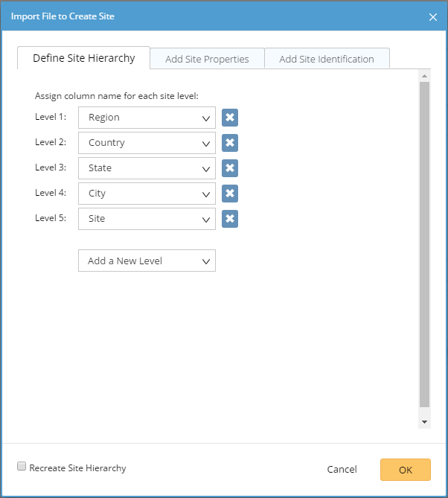Select the Define Site Hierarchy tab
Image resolution: width=448 pixels, height=498 pixels.
click(x=83, y=58)
